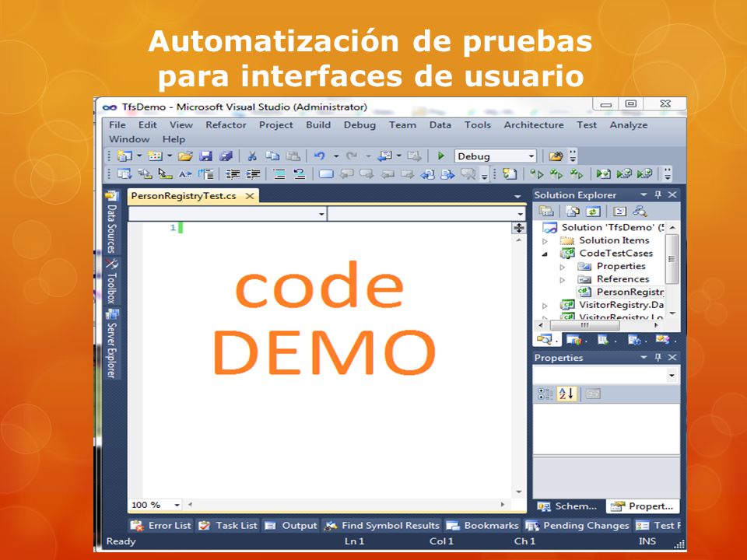
Task: Open the Analyze menu
Action: [x=629, y=125]
